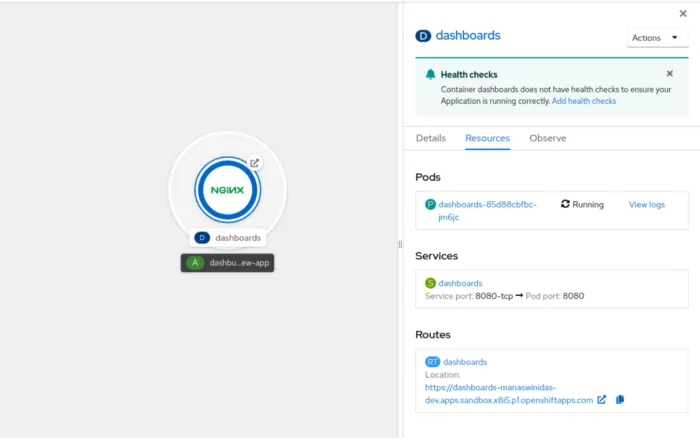The height and width of the screenshot is (438, 700).
Task: Switch to the Resources tab
Action: [488, 138]
